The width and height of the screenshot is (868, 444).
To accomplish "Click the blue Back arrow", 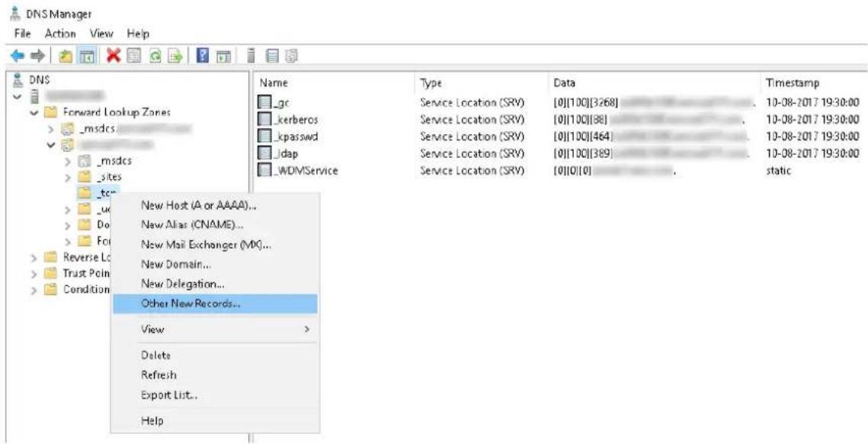I will (18, 56).
